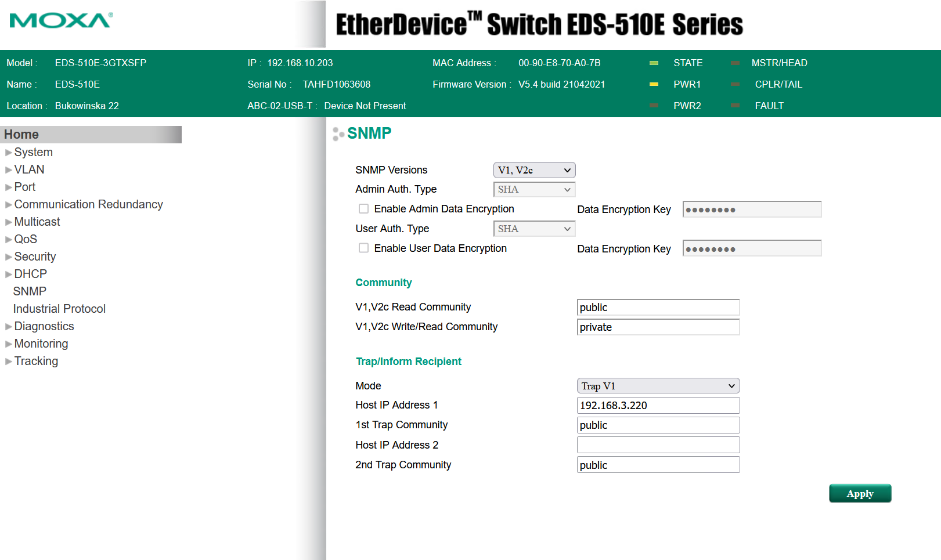Viewport: 941px width, 560px height.
Task: Open the Monitoring menu item
Action: pos(41,344)
